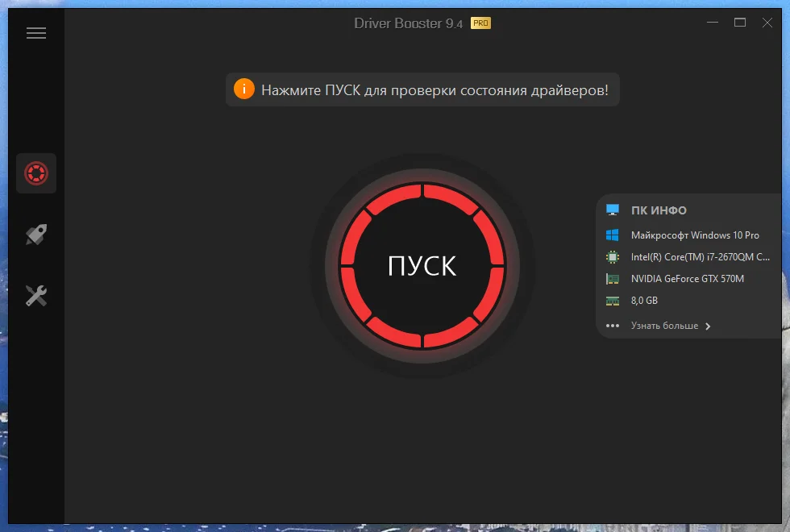The height and width of the screenshot is (532, 790).
Task: Open the rocket Boost section
Action: (36, 235)
